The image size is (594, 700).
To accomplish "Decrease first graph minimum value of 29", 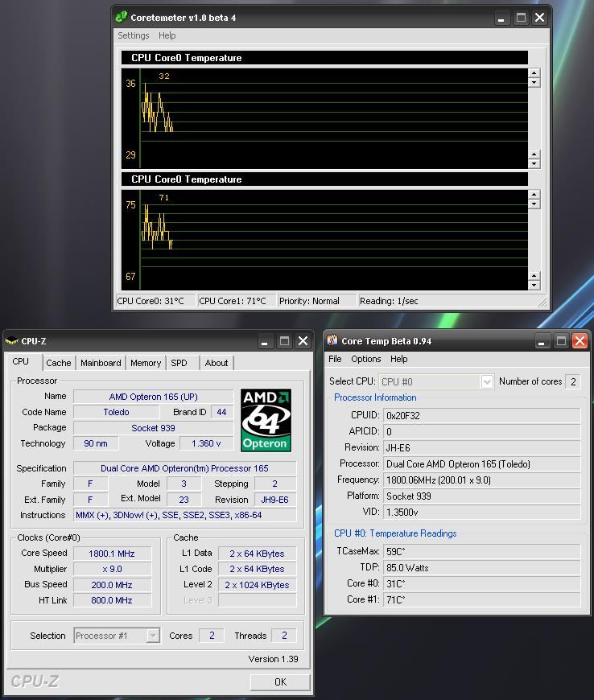I will tap(534, 163).
